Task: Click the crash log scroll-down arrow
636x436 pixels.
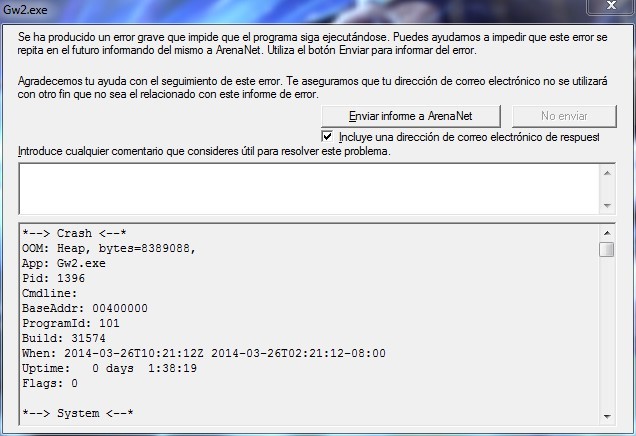Action: (607, 417)
